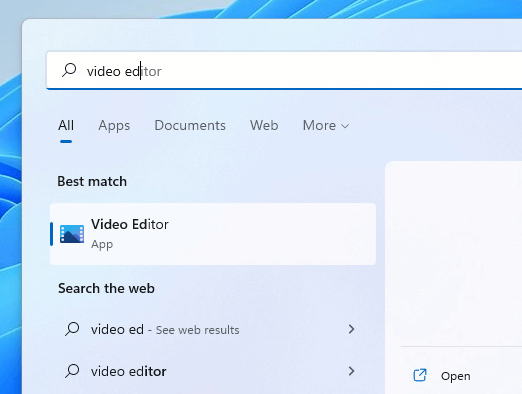This screenshot has height=394, width=522.
Task: Select the All tab
Action: point(66,126)
